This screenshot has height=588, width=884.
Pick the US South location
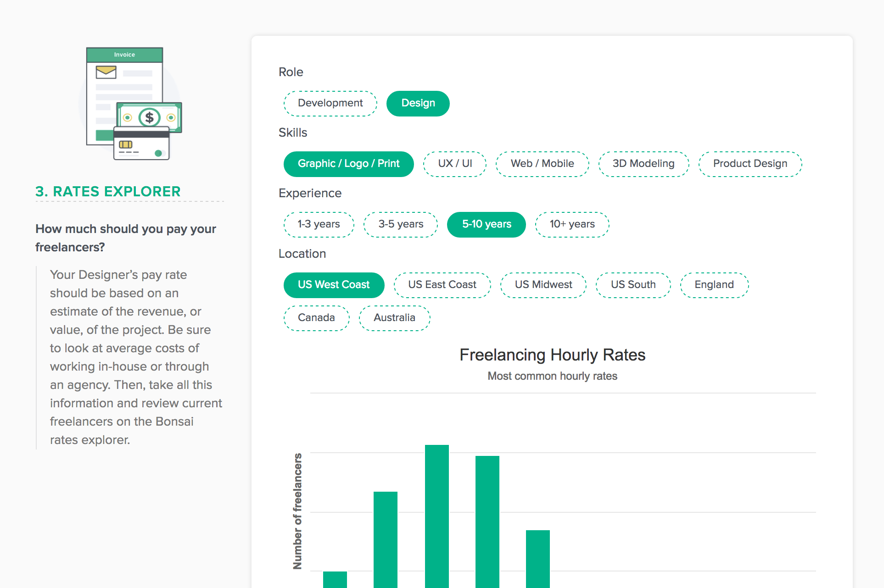coord(633,285)
